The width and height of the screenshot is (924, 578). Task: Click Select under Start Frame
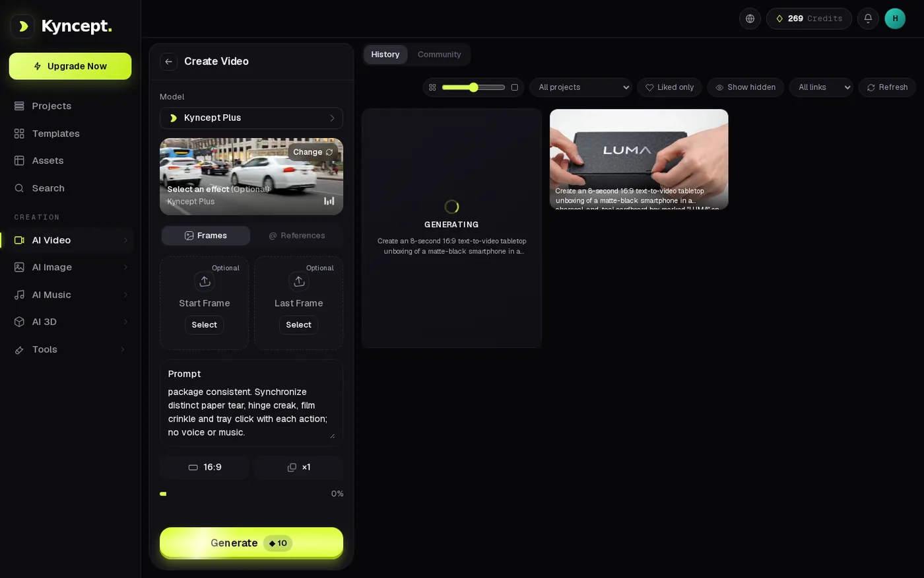tap(205, 325)
